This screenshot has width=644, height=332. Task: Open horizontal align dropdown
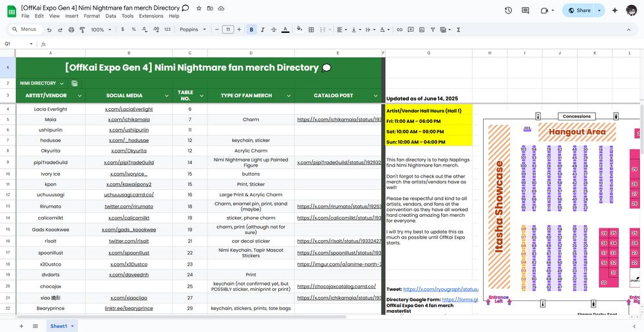[x=342, y=30]
